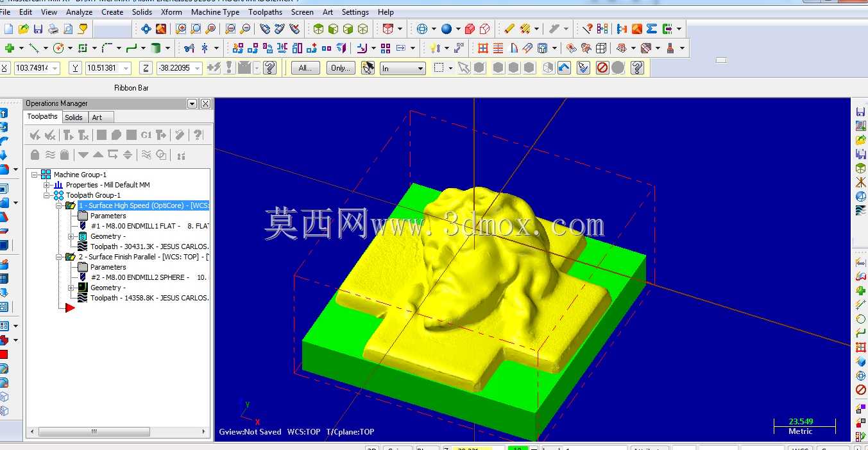Open the Y coordinate value dropdown

[x=126, y=68]
